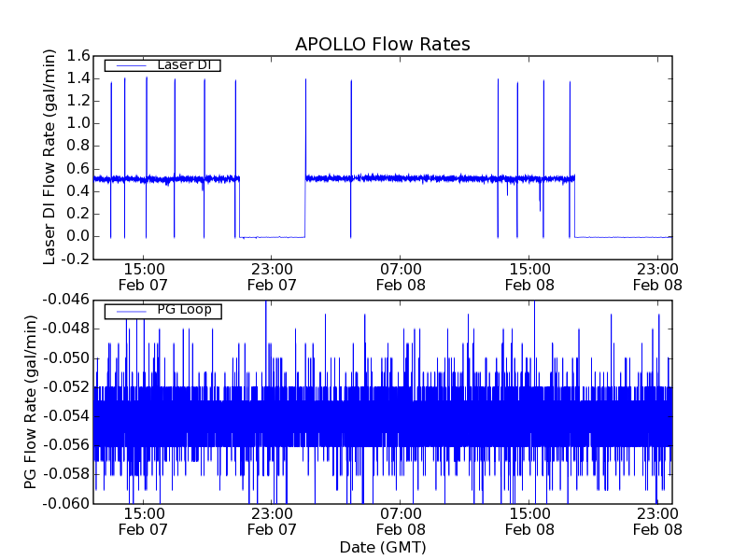Image resolution: width=747 pixels, height=560 pixels.
Task: Click "23:00 Feb 07" tick under Laser DI plot
Action: tap(272, 277)
